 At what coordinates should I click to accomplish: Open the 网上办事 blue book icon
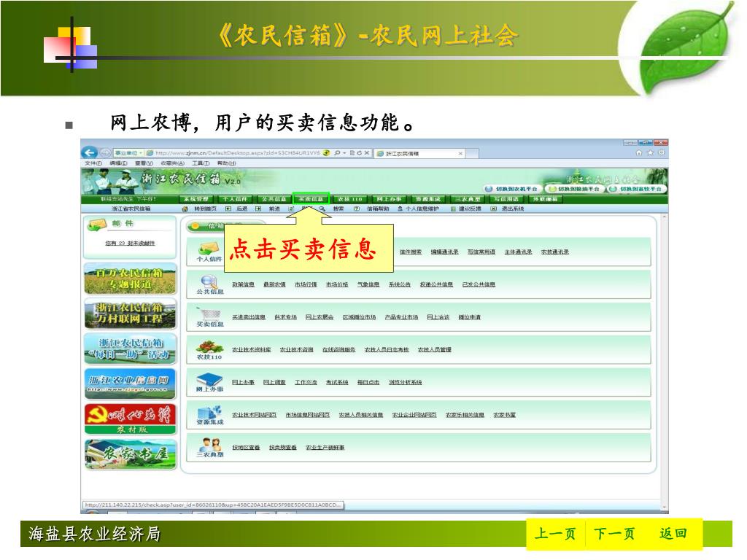[x=209, y=379]
